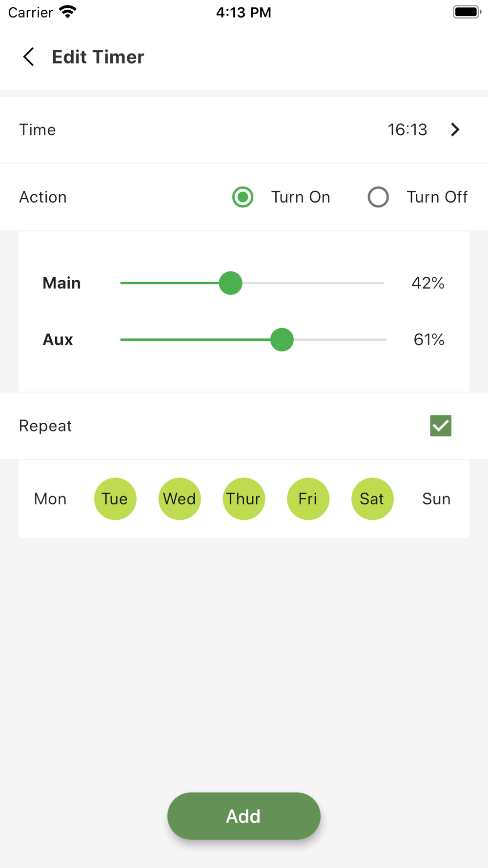Viewport: 488px width, 868px height.
Task: Tap the Turn On label text
Action: click(301, 197)
